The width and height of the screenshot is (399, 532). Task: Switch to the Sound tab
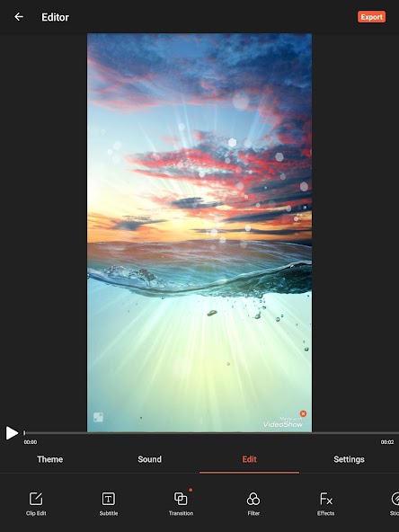point(149,459)
